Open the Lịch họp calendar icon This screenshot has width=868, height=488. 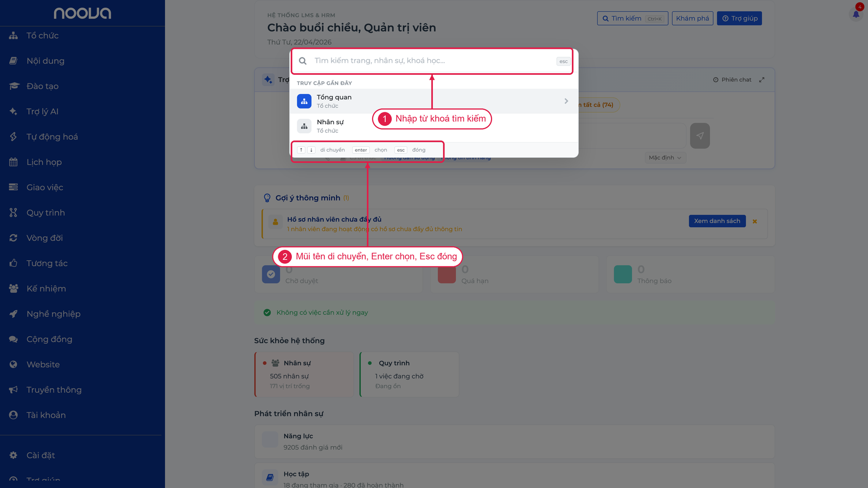pyautogui.click(x=14, y=162)
